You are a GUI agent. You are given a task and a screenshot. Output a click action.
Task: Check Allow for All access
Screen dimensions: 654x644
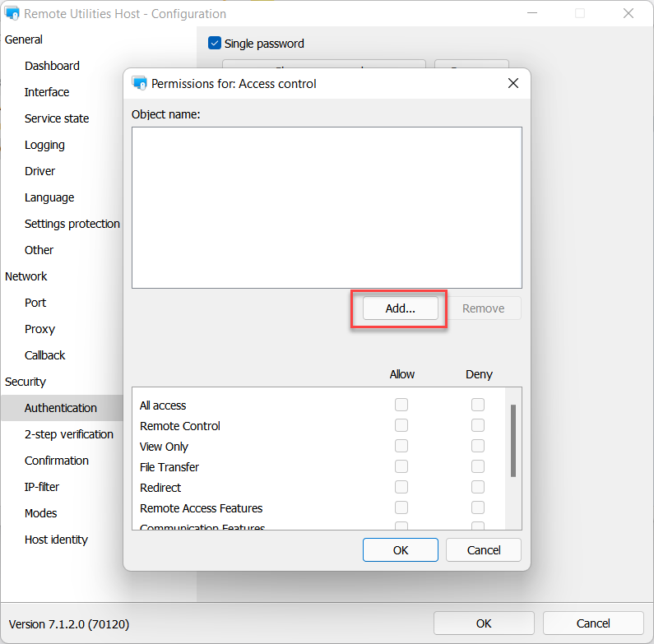pos(401,405)
